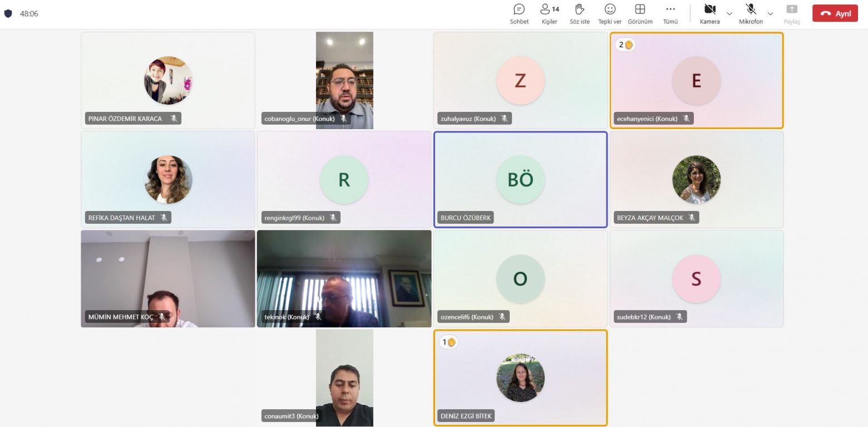The image size is (868, 427).
Task: Raise hand with Söz iste
Action: tap(579, 13)
